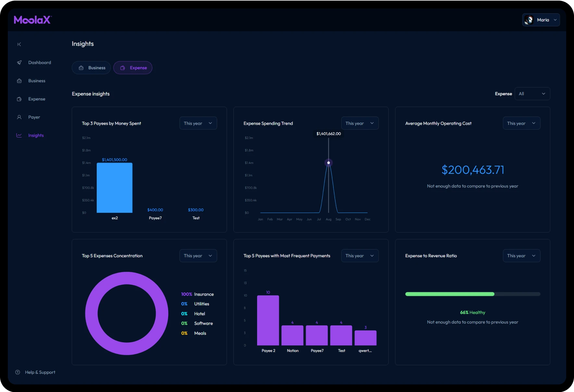Select Insights in the sidebar

coord(36,135)
